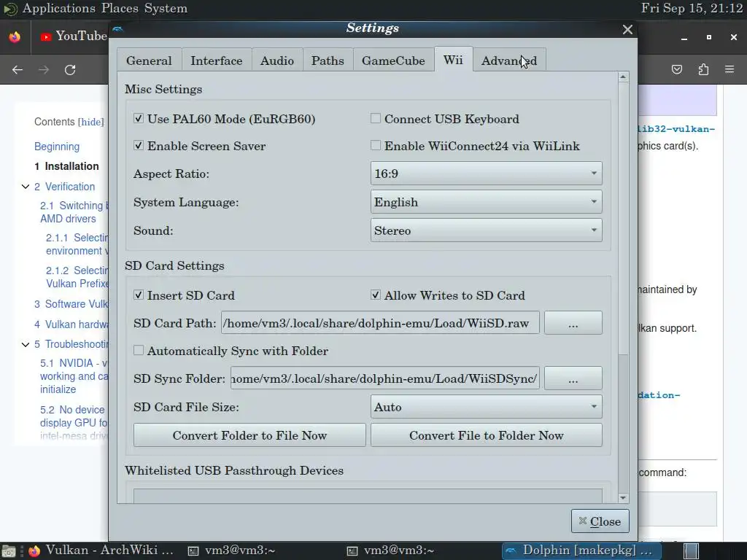Click the hide link next to Contents

[90, 122]
